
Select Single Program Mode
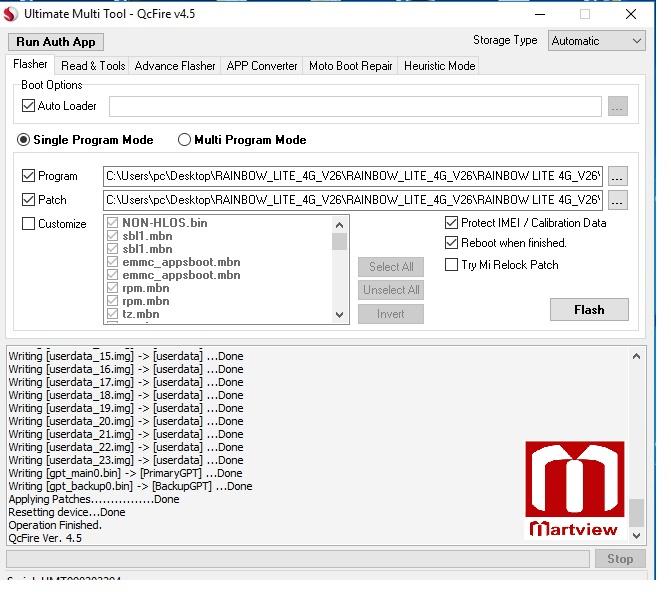tap(23, 140)
